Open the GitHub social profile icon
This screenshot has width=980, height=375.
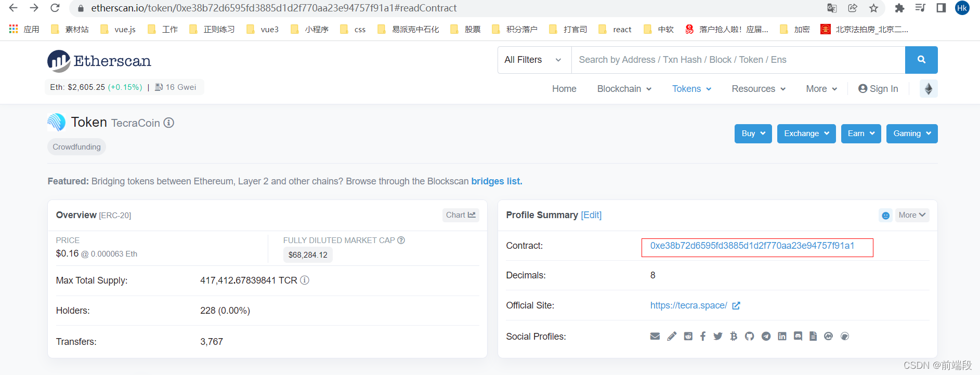tap(749, 336)
